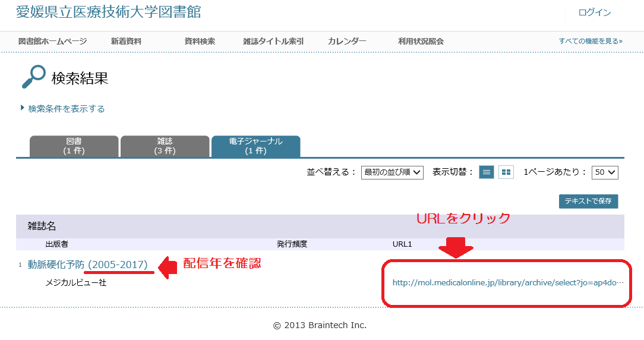
Task: Open the 最初の並び順 sort dropdown
Action: click(x=392, y=172)
